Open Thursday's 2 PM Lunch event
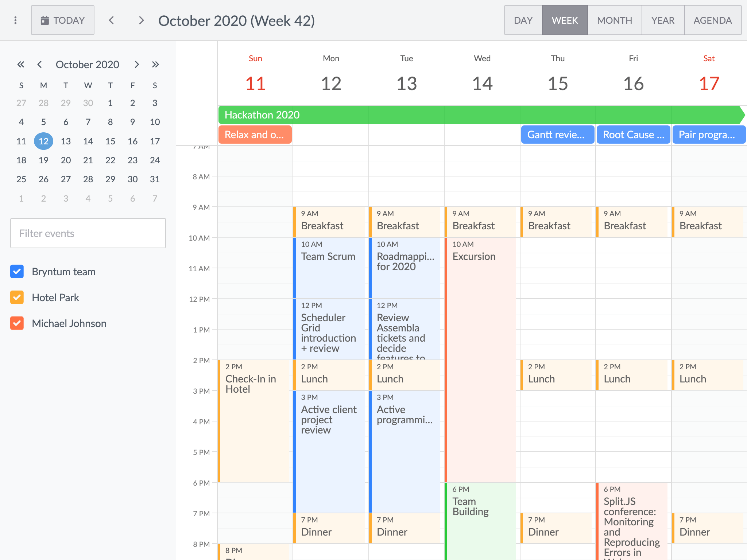The image size is (747, 560). point(556,375)
